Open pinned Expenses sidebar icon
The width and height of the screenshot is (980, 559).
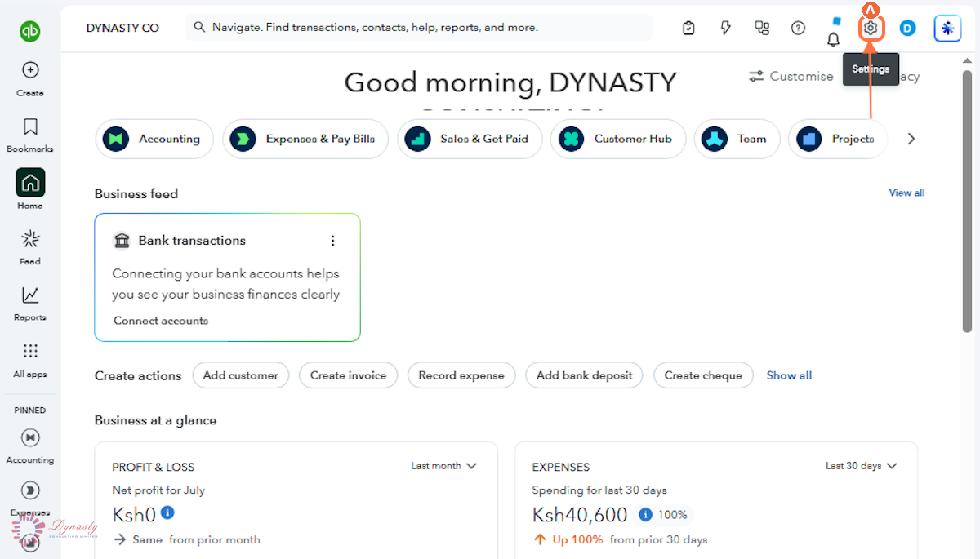[x=30, y=490]
